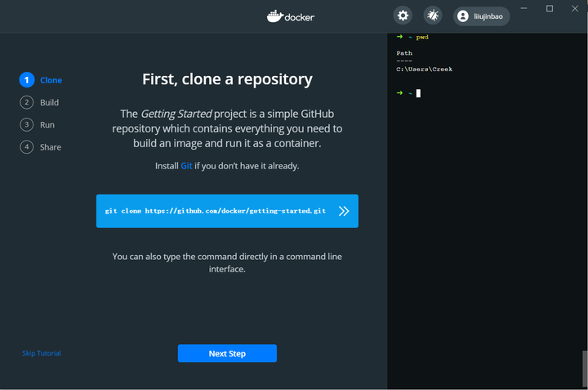Click the Clone step label
This screenshot has height=390, width=588.
tap(51, 80)
